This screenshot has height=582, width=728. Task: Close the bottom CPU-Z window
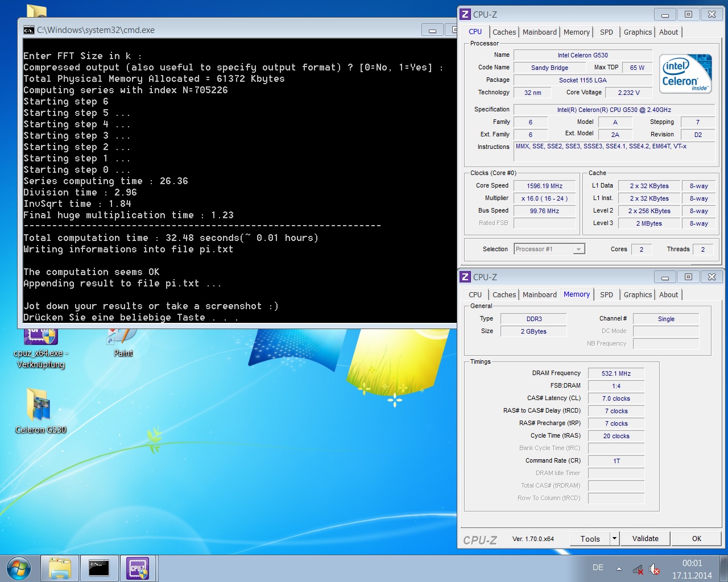click(712, 277)
